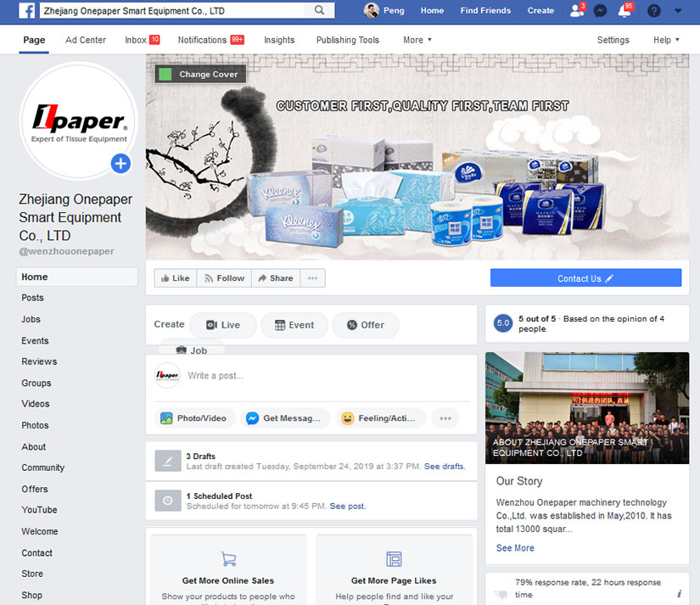Add Photo/Video to post
This screenshot has width=700, height=605.
(194, 418)
